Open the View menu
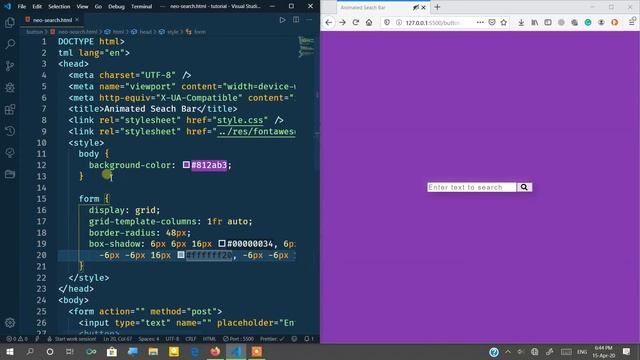The height and width of the screenshot is (360, 640). (x=82, y=7)
